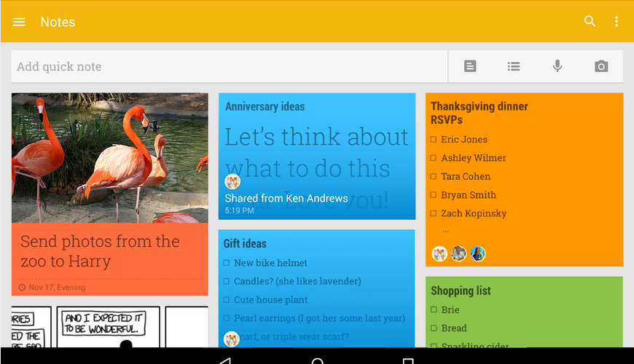Open the comic strip image note

[109, 326]
